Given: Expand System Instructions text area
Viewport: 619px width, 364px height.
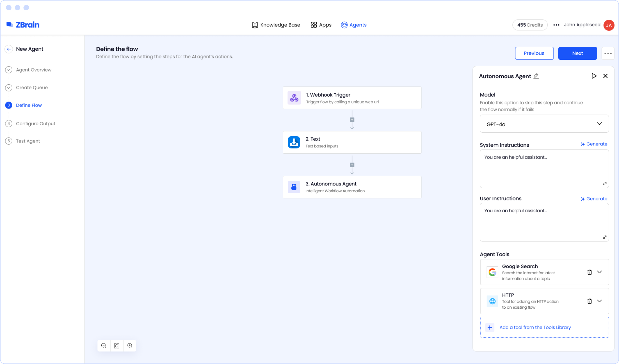Looking at the screenshot, I should (x=605, y=184).
